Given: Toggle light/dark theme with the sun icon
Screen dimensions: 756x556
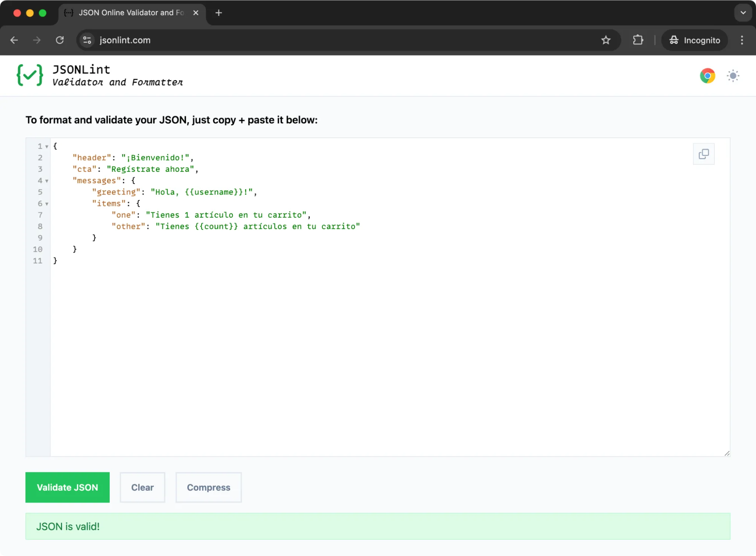Looking at the screenshot, I should 733,76.
